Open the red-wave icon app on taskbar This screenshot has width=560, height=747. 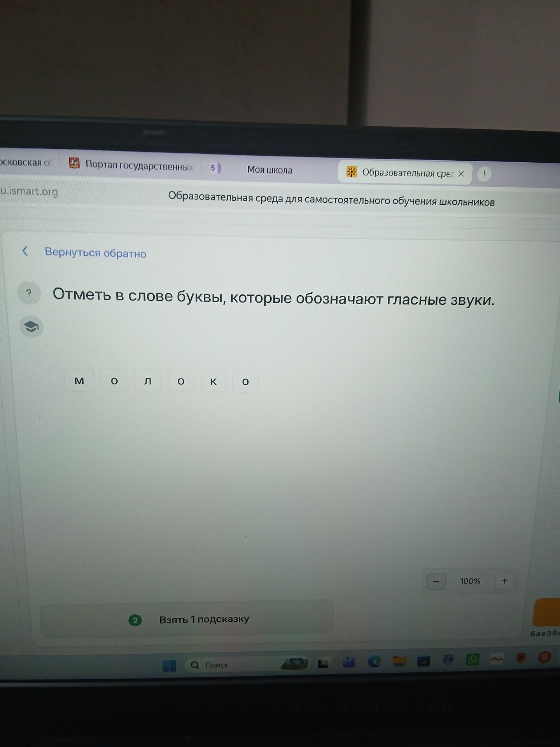pos(496,659)
